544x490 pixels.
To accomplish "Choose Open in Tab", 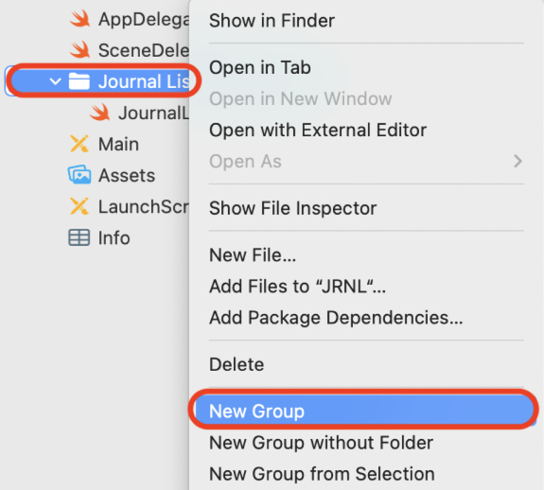I will tap(260, 67).
